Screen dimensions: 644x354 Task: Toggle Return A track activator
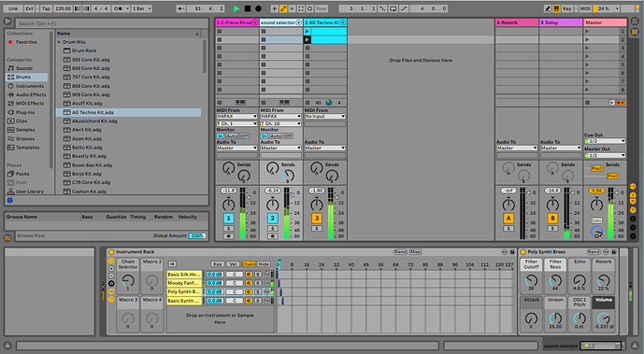click(508, 219)
